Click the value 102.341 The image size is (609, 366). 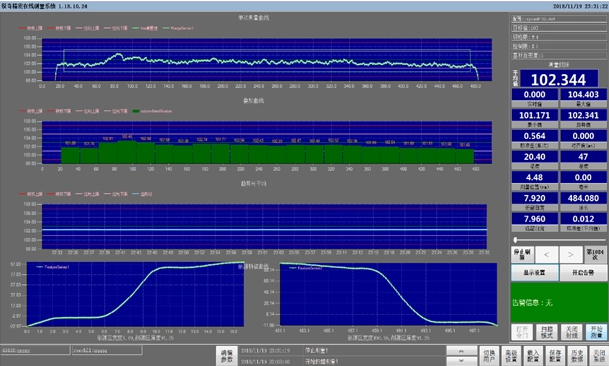pyautogui.click(x=583, y=115)
